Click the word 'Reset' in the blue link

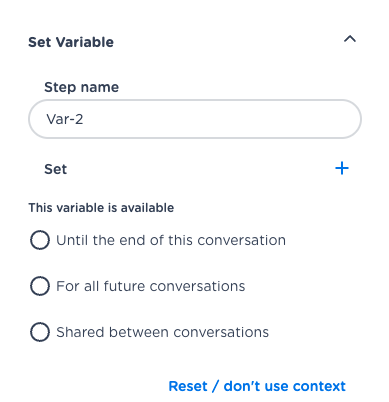188,386
